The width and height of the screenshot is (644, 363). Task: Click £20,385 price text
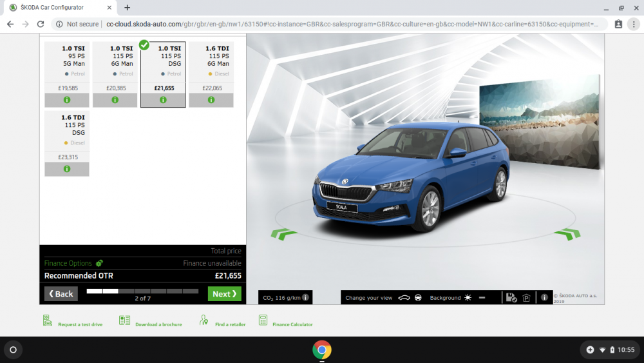tap(116, 88)
